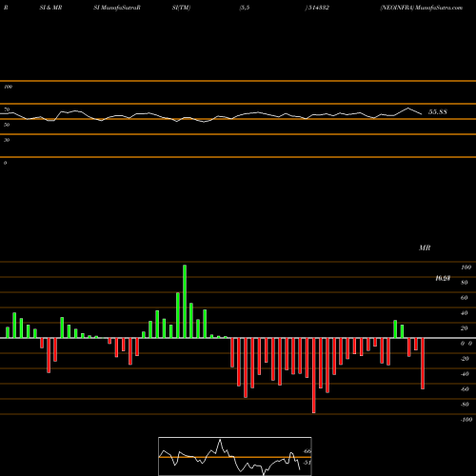Select the 60 label on the MR scale
The image size is (476, 476).
pyautogui.click(x=465, y=298)
